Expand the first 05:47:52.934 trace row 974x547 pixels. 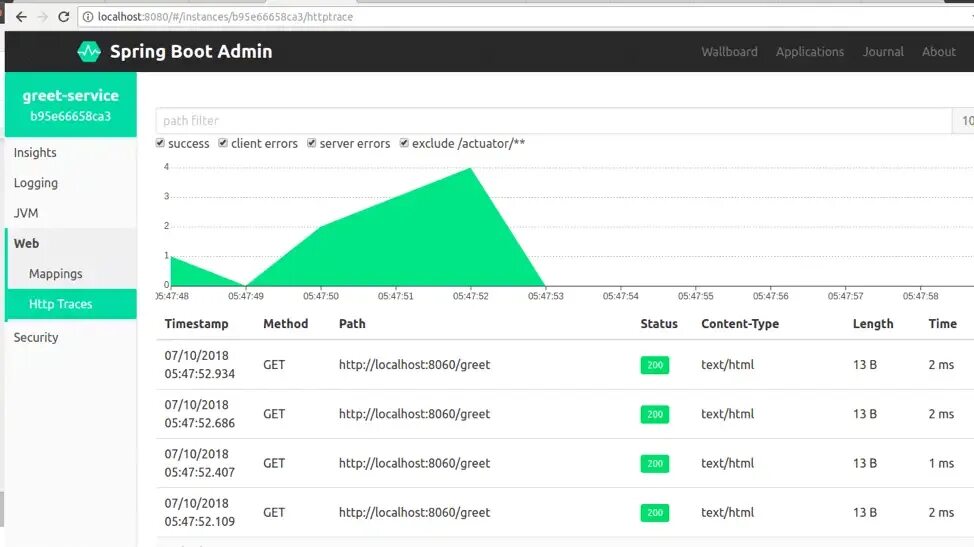[x=565, y=364]
